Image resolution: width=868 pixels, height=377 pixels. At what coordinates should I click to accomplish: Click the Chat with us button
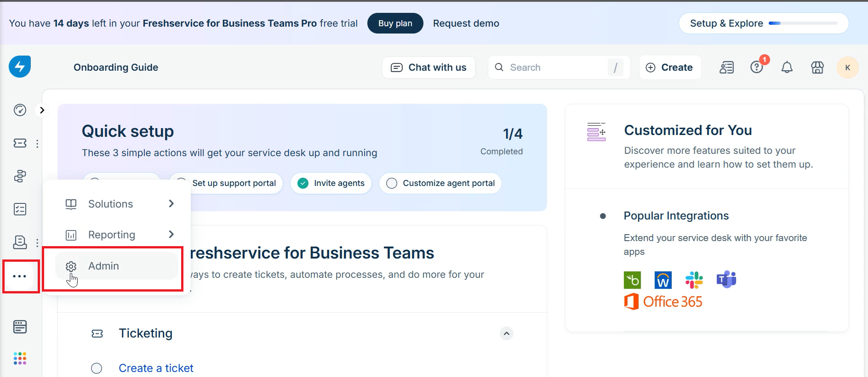[x=428, y=68]
